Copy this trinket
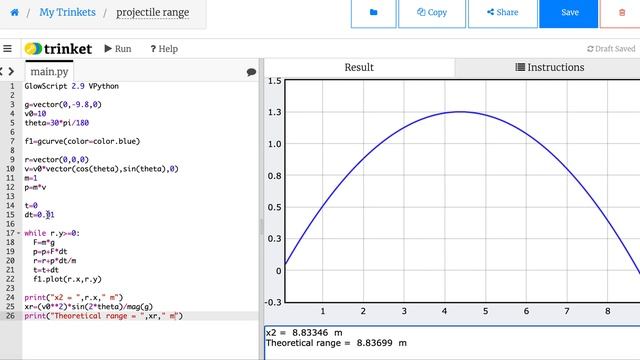640x360 pixels. point(432,13)
